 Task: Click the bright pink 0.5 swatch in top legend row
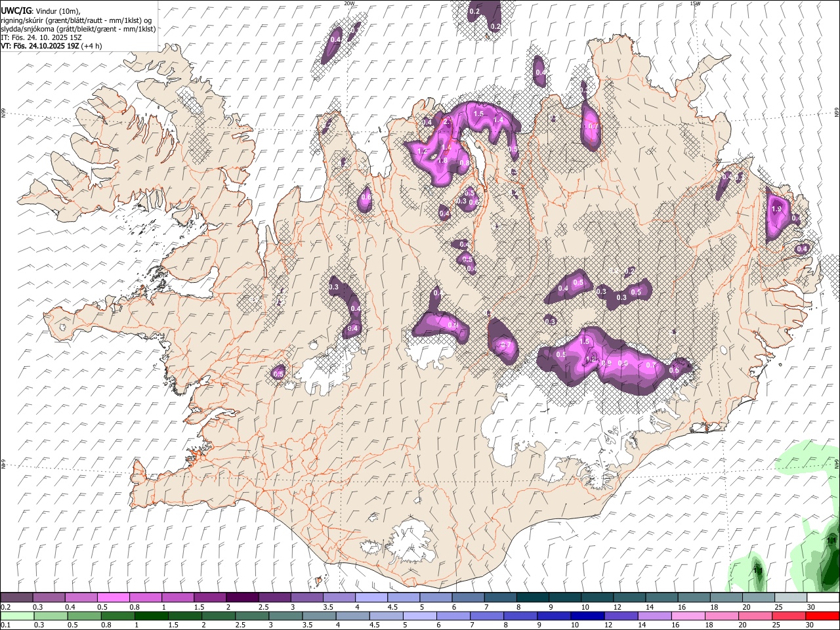coord(113,598)
